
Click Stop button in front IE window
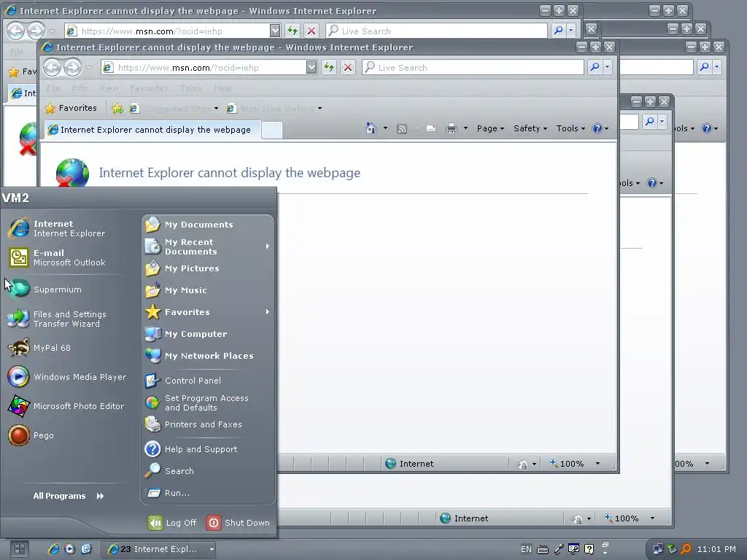(348, 68)
